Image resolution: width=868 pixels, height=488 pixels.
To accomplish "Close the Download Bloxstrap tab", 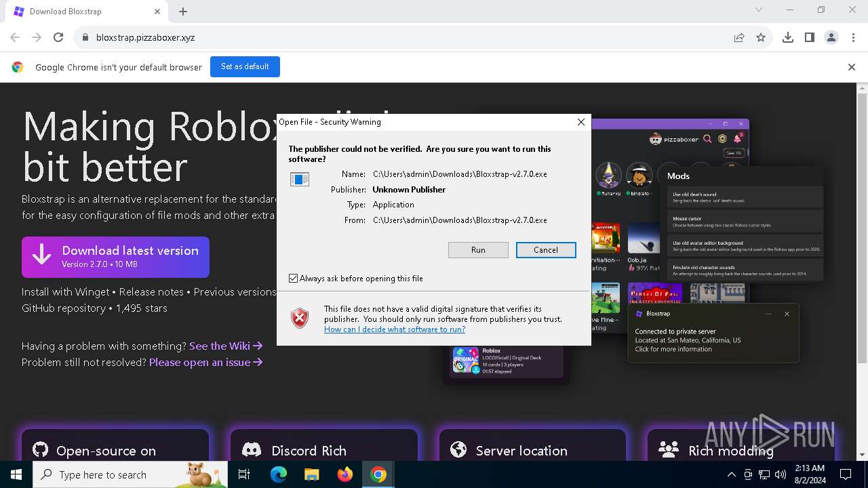I will coord(157,12).
